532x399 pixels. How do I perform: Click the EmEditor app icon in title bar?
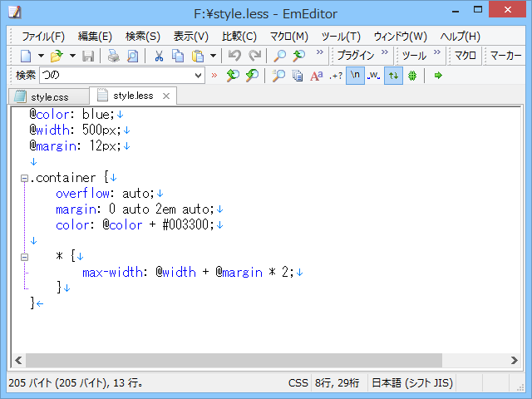14,12
